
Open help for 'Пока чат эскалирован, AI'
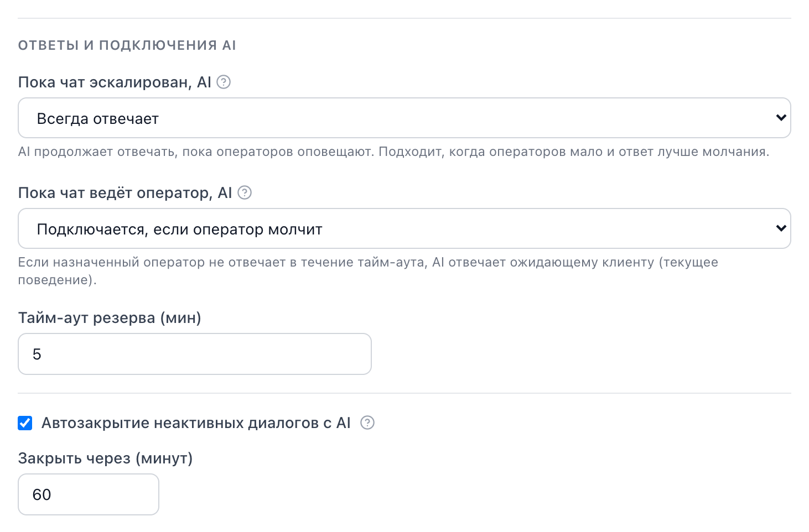224,82
